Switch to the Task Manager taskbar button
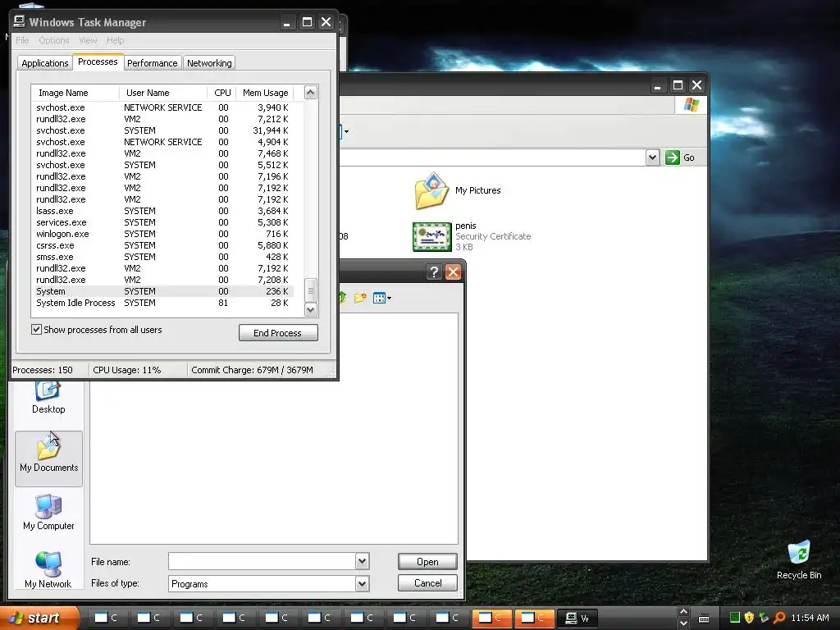This screenshot has height=630, width=840. 578,619
